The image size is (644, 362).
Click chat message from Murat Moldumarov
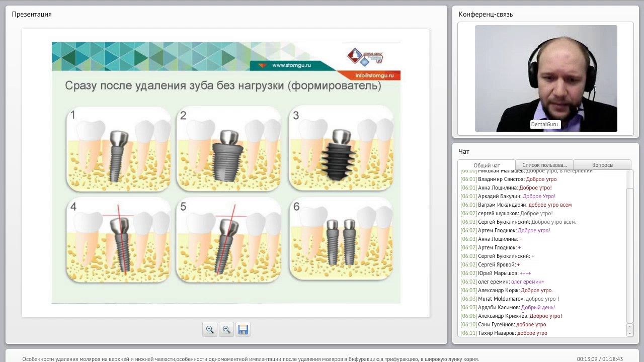tap(510, 299)
